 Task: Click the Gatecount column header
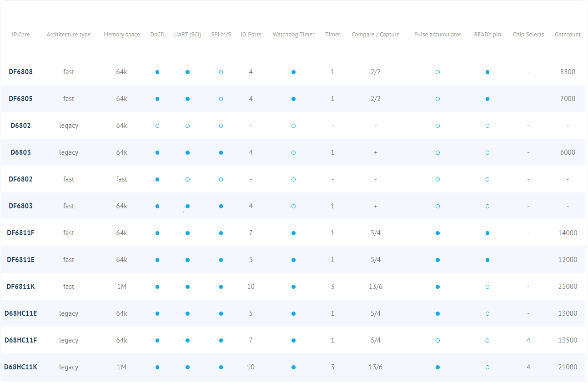click(x=568, y=35)
